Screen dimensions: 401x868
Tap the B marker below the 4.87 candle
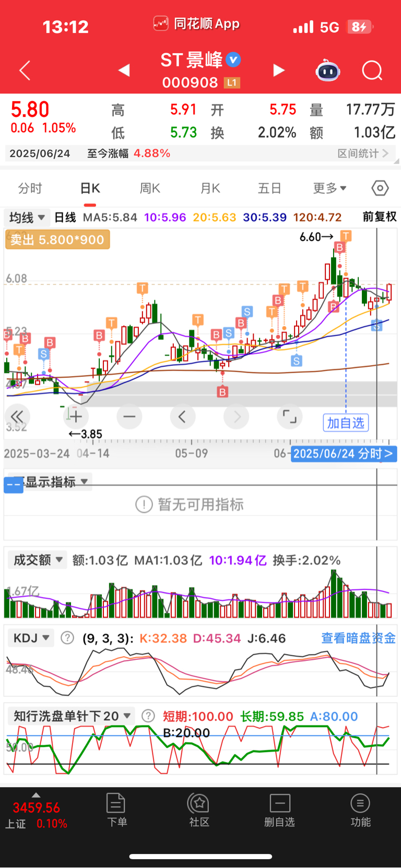tap(223, 391)
